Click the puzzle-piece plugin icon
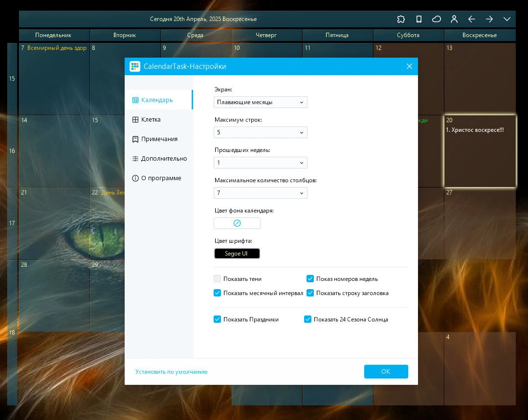This screenshot has width=528, height=420. click(x=401, y=19)
